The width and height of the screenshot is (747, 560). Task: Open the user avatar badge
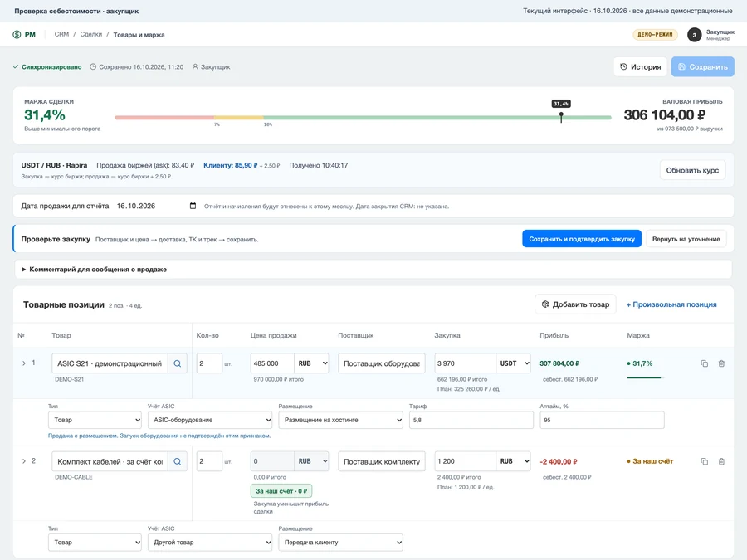pyautogui.click(x=694, y=35)
